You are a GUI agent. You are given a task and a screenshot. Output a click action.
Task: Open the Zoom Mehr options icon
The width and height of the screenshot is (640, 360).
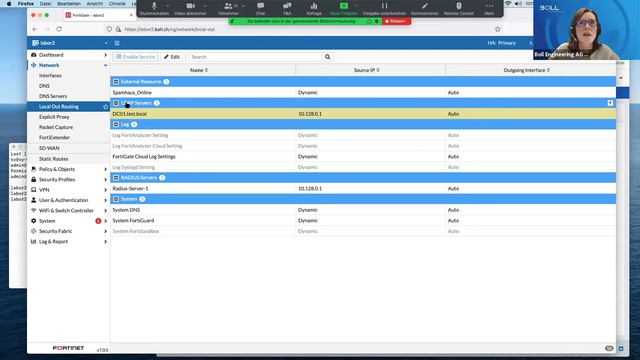click(489, 6)
